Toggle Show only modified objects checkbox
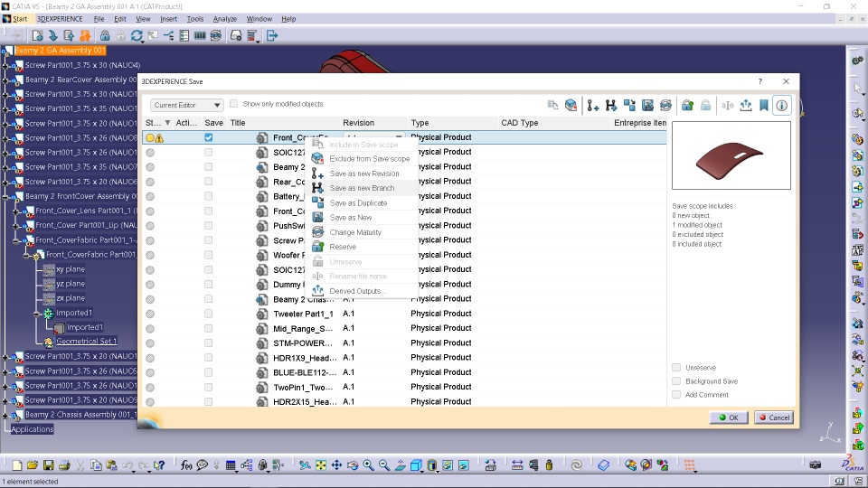This screenshot has width=868, height=488. tap(233, 103)
